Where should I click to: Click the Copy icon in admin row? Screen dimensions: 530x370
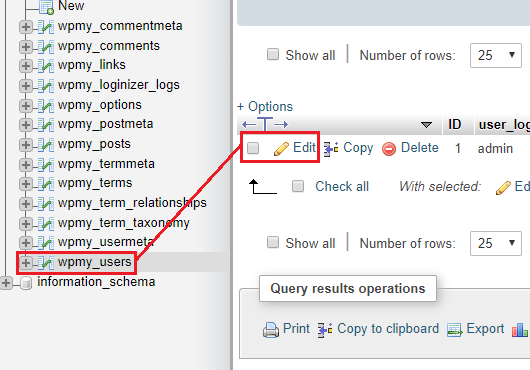331,149
